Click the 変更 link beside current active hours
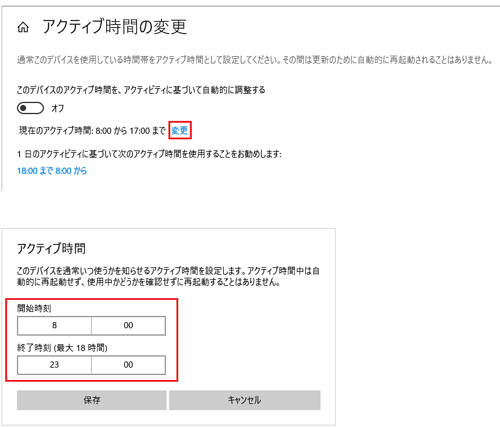Viewport: 500px width, 427px height. click(179, 130)
